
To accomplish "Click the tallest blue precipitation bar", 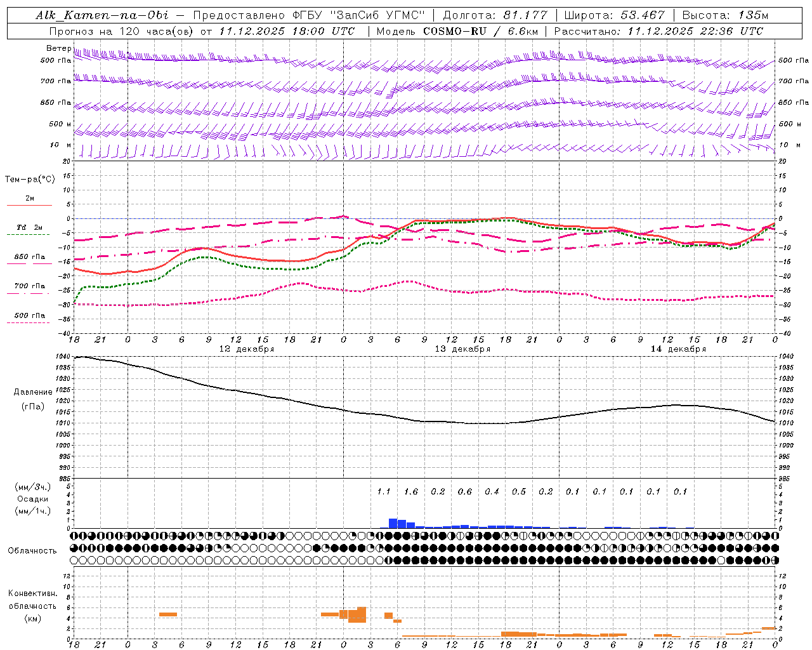I will (x=393, y=523).
